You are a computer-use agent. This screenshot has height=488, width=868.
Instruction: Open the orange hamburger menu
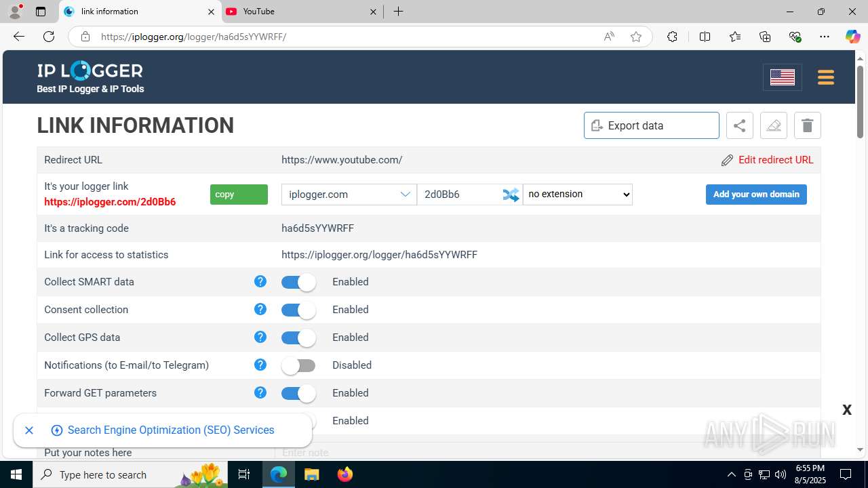pos(825,77)
